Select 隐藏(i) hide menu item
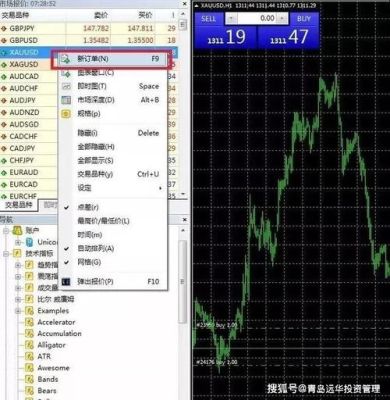390x400 pixels. point(113,133)
